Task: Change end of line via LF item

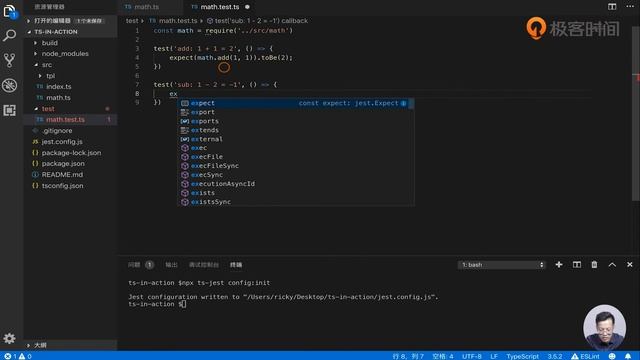Action: coord(494,356)
